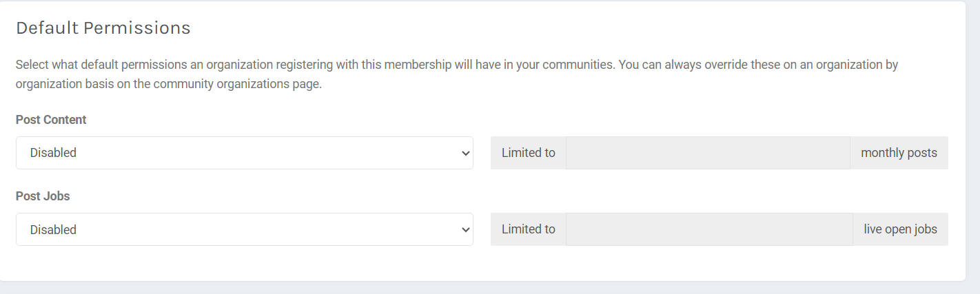The image size is (980, 294).
Task: Click the "monthly posts" suffix label
Action: 899,153
